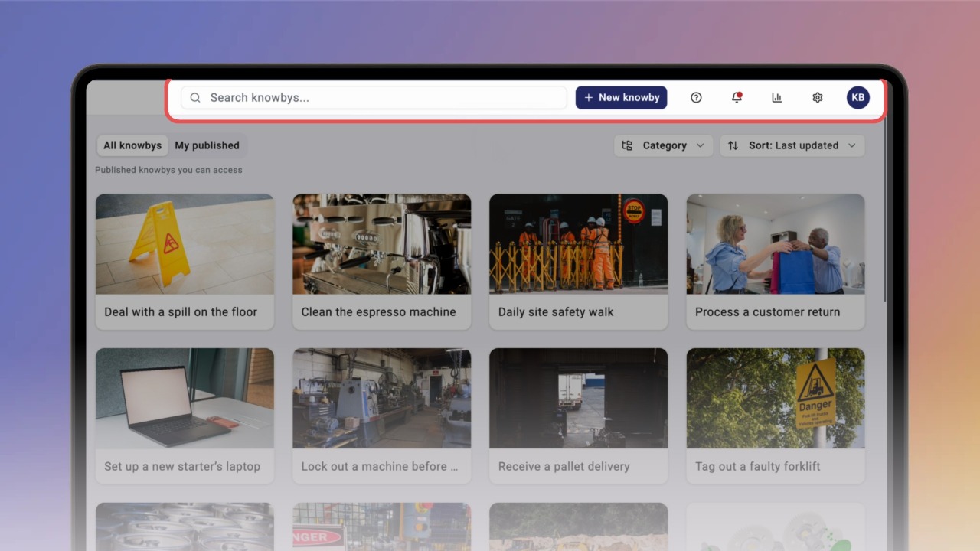
Task: Switch to the All knowbys tab
Action: tap(132, 145)
